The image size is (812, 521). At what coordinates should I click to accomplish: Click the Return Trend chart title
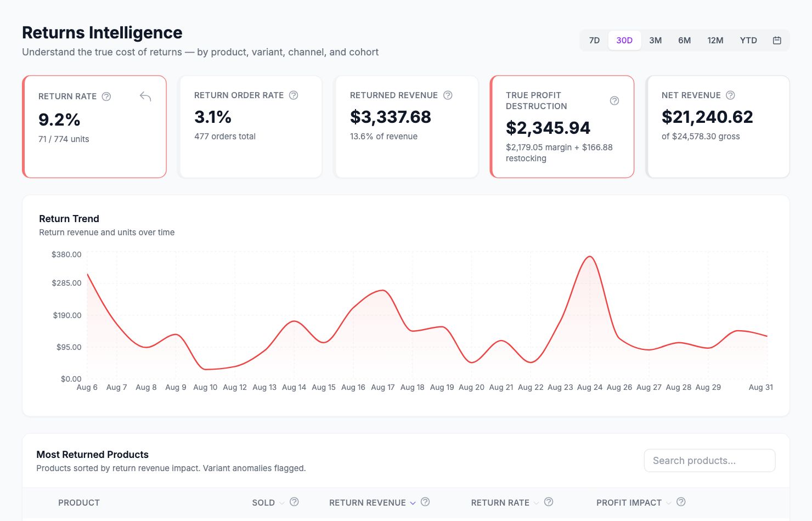click(x=69, y=219)
